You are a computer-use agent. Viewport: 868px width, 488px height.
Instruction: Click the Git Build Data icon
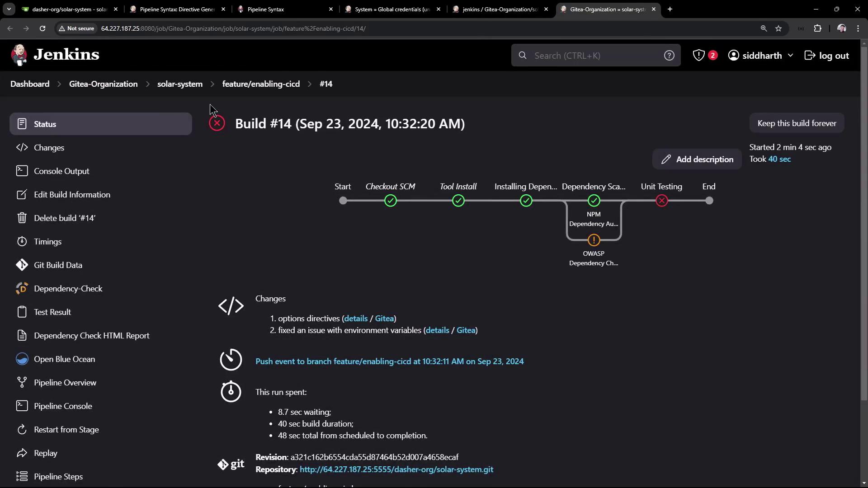click(22, 265)
